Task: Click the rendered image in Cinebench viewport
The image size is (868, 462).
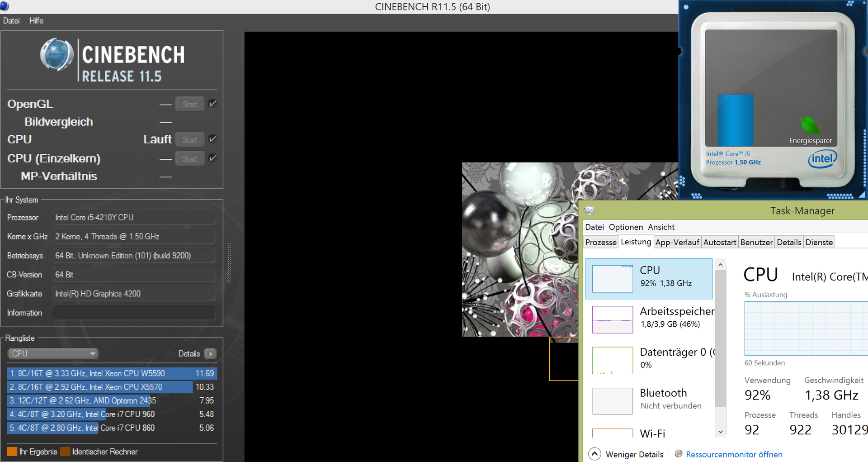Action: coord(520,249)
